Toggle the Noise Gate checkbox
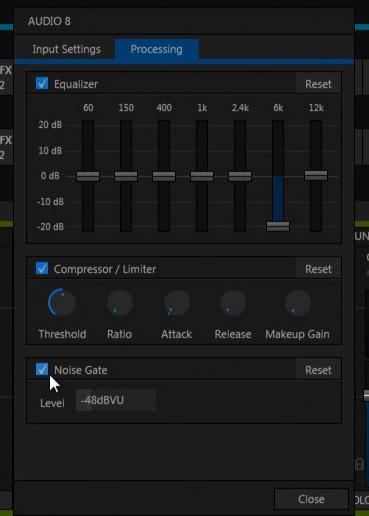Viewport: 369px width, 516px height. pos(42,369)
